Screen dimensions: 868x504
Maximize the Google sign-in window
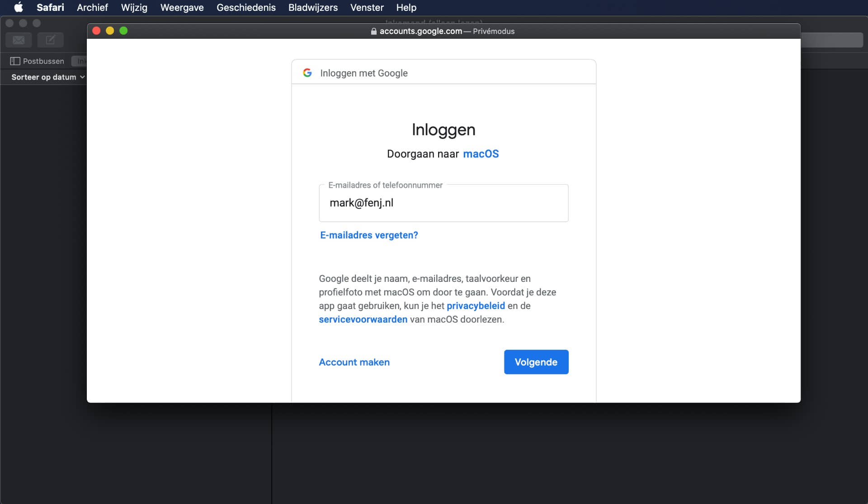123,31
